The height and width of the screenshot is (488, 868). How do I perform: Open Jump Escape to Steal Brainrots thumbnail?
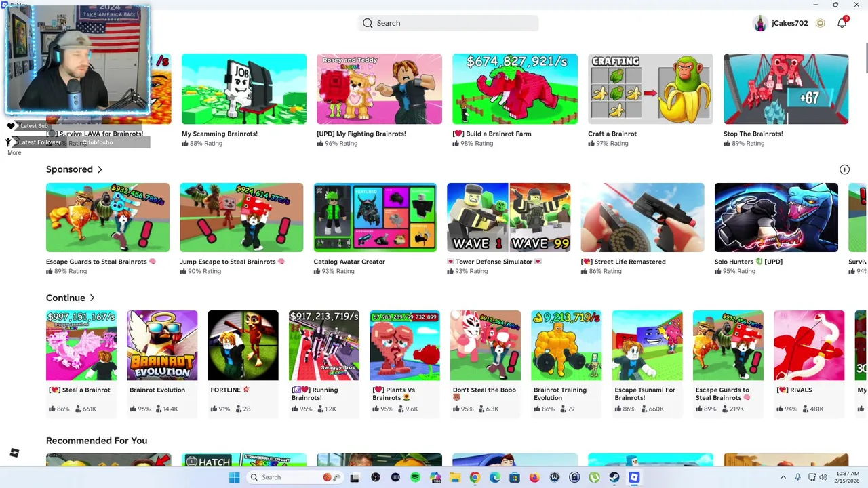(241, 218)
